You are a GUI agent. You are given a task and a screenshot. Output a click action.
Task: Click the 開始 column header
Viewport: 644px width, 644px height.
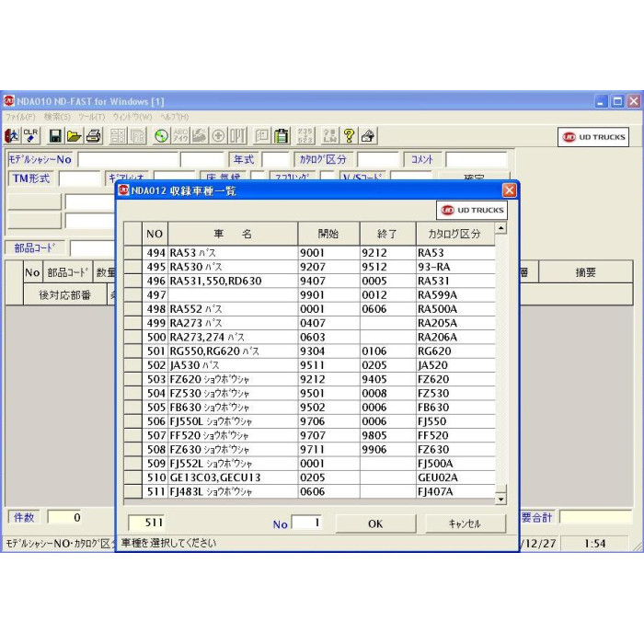(x=328, y=234)
